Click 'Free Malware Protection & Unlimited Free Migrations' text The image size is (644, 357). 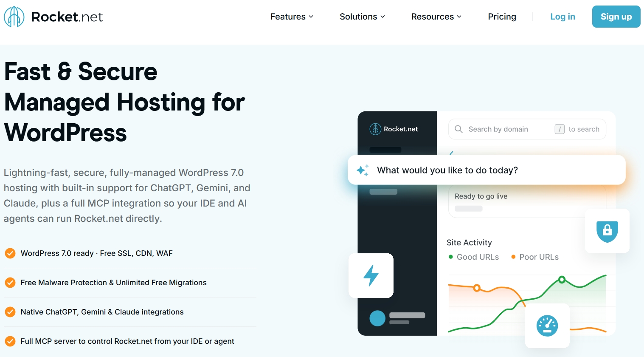113,283
